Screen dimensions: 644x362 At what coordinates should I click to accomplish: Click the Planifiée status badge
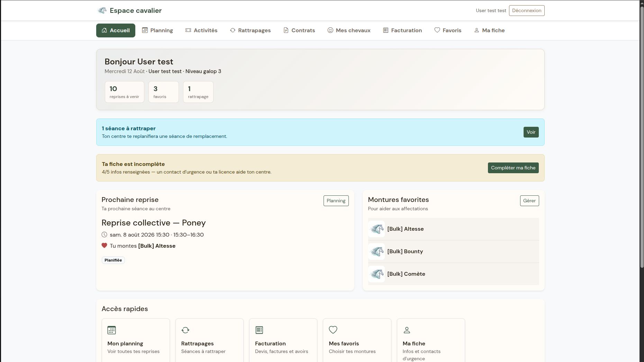click(x=113, y=260)
